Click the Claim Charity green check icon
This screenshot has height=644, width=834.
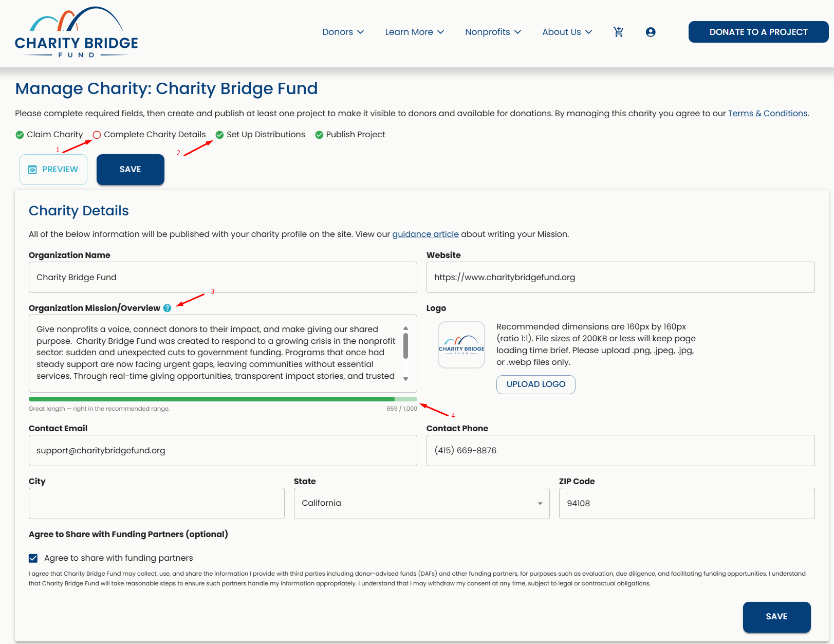point(20,135)
